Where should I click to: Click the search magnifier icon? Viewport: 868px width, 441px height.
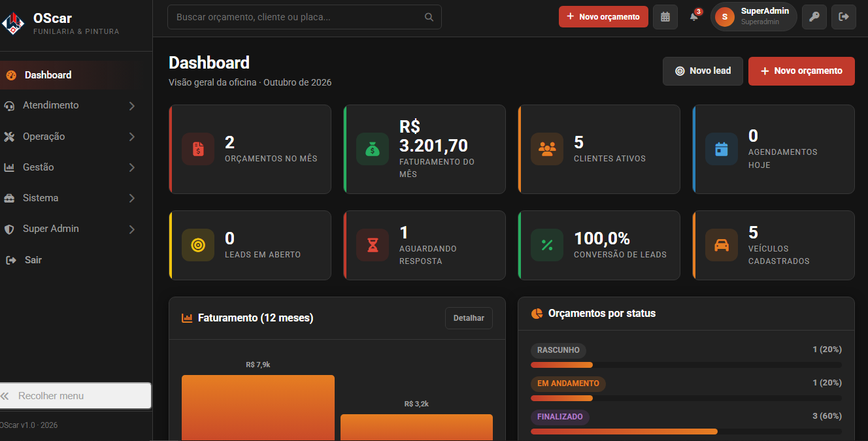click(x=429, y=18)
